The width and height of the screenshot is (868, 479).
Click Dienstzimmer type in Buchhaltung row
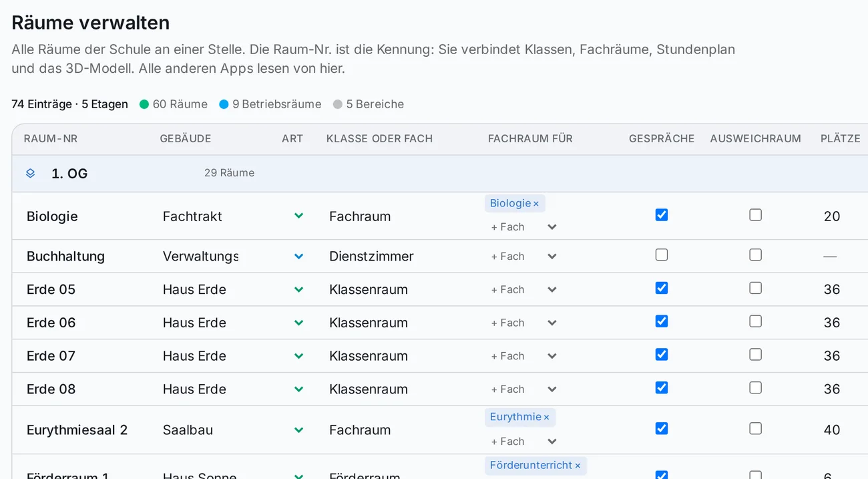pos(371,257)
